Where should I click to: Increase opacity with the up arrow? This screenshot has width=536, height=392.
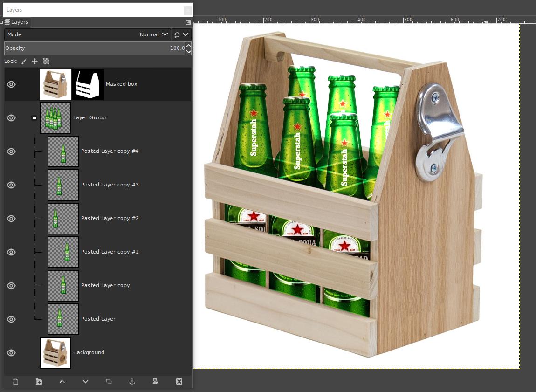click(x=188, y=45)
